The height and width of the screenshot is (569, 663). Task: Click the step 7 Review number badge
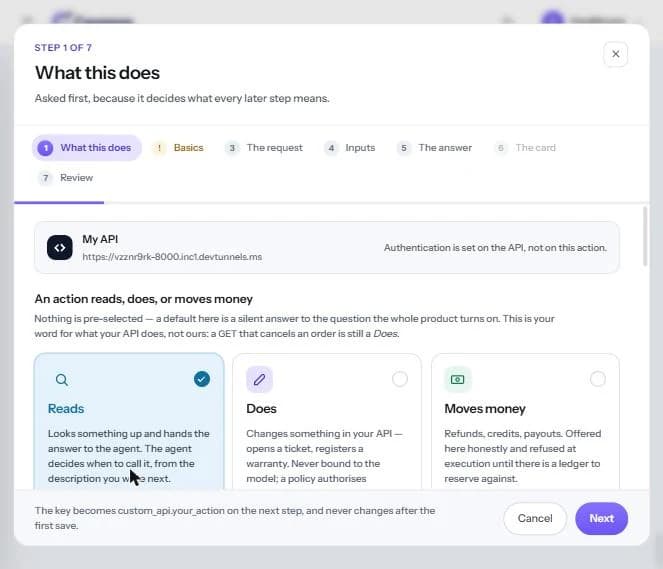pyautogui.click(x=45, y=178)
